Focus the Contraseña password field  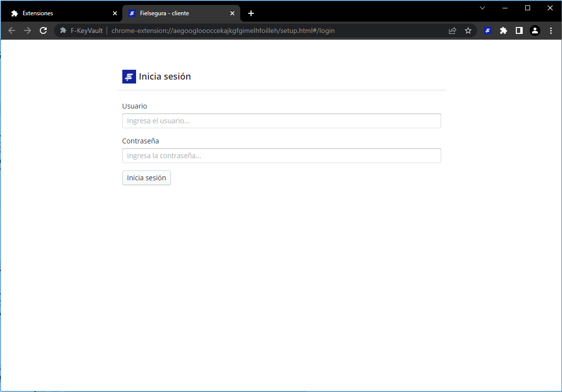click(281, 156)
